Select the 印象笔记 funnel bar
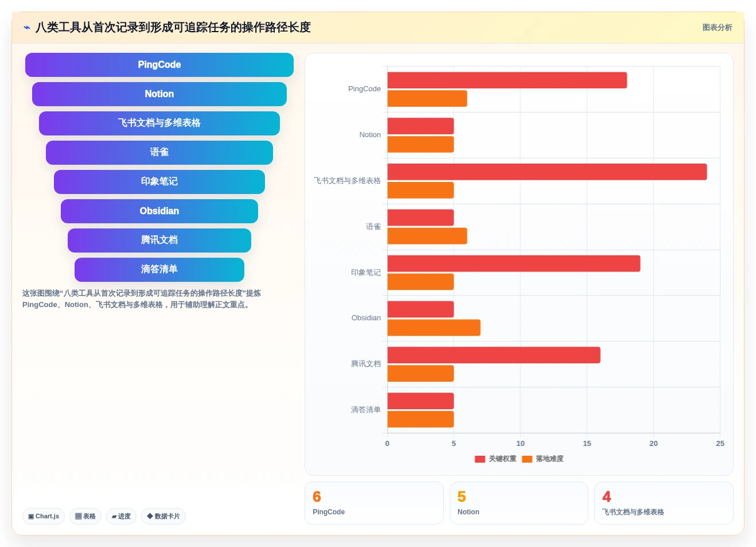756x547 pixels. (x=159, y=182)
